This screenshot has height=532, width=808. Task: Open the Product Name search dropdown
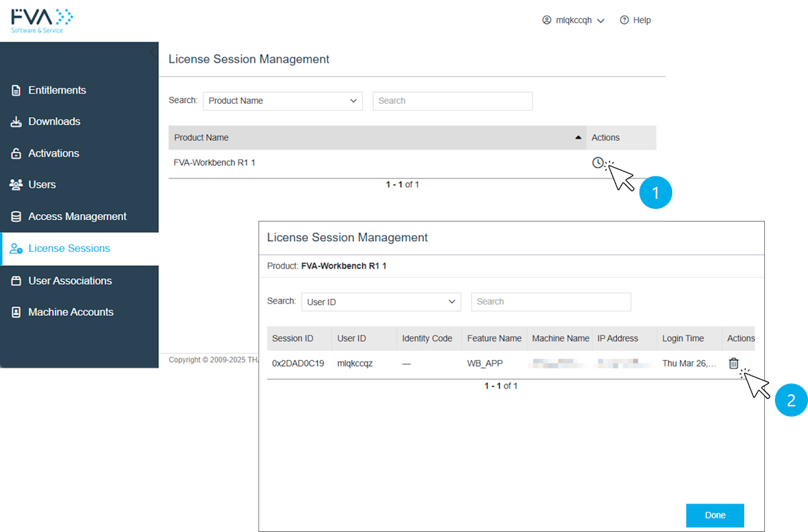point(282,101)
